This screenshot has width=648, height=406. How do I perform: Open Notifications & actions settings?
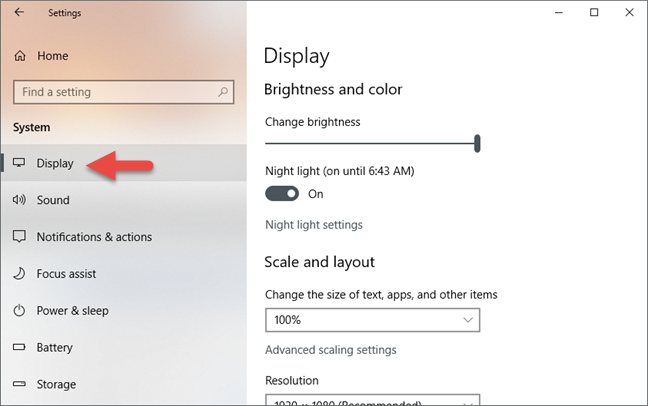(123, 237)
